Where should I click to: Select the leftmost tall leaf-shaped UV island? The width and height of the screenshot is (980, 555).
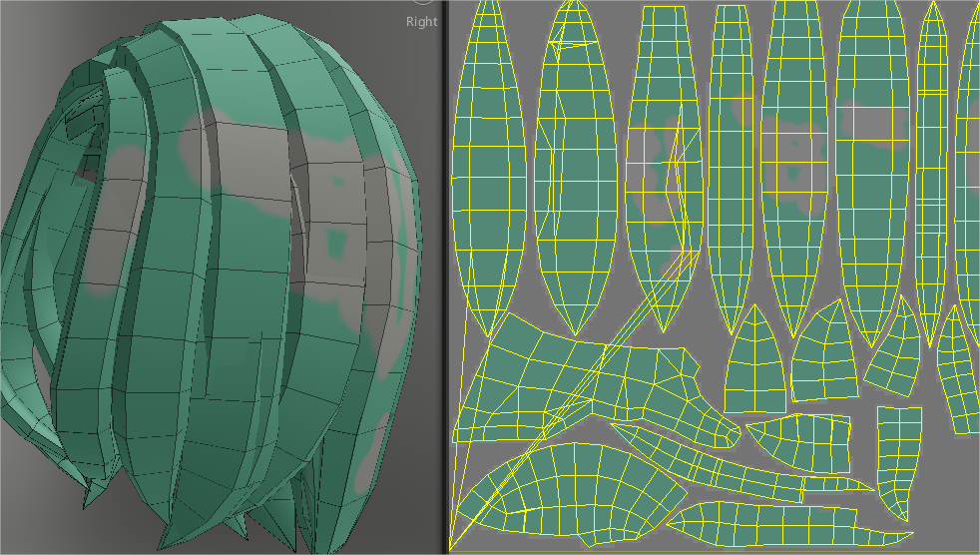pyautogui.click(x=488, y=170)
